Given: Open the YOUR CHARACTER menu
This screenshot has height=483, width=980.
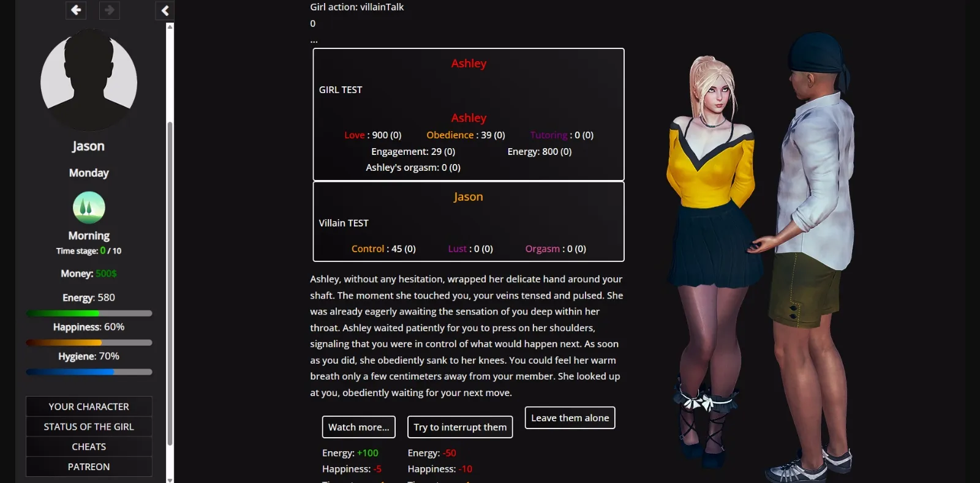Looking at the screenshot, I should [89, 406].
